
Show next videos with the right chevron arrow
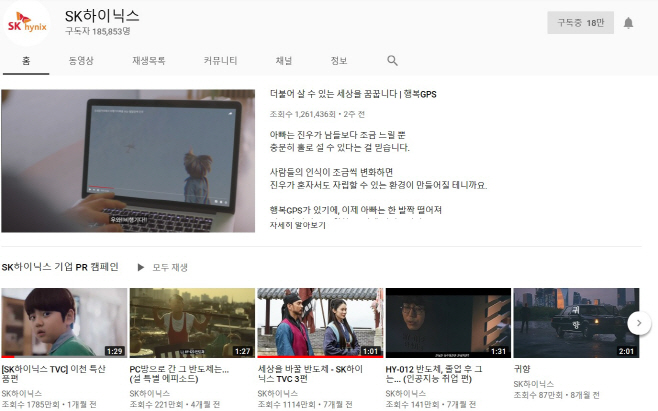639,323
